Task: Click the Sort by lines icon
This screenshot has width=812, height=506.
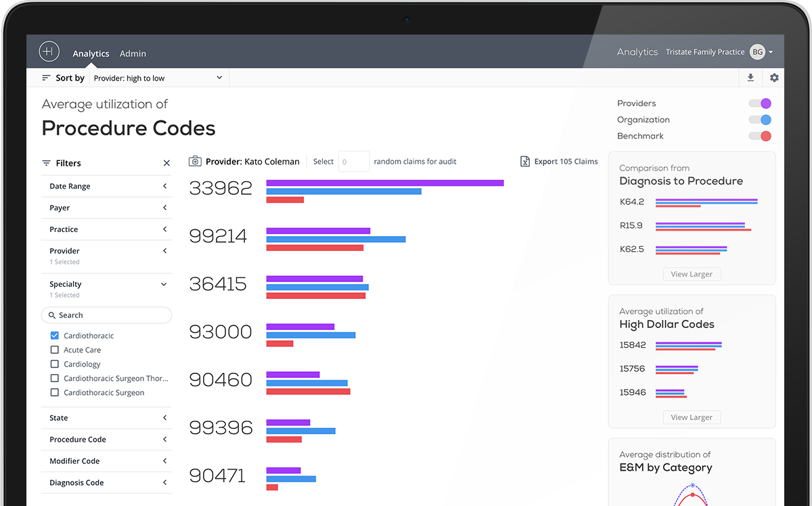Action: [x=46, y=78]
